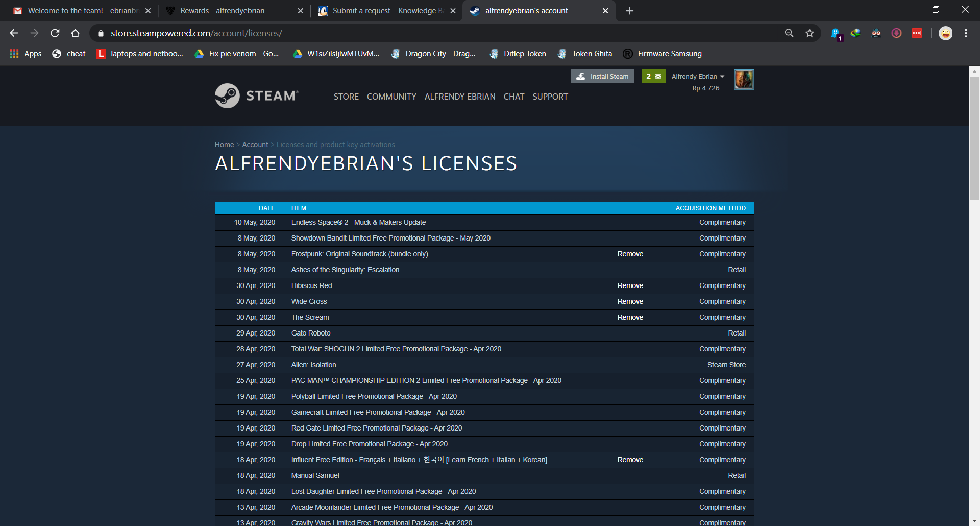Click the Steam logo in the header
This screenshot has width=980, height=526.
pos(256,95)
